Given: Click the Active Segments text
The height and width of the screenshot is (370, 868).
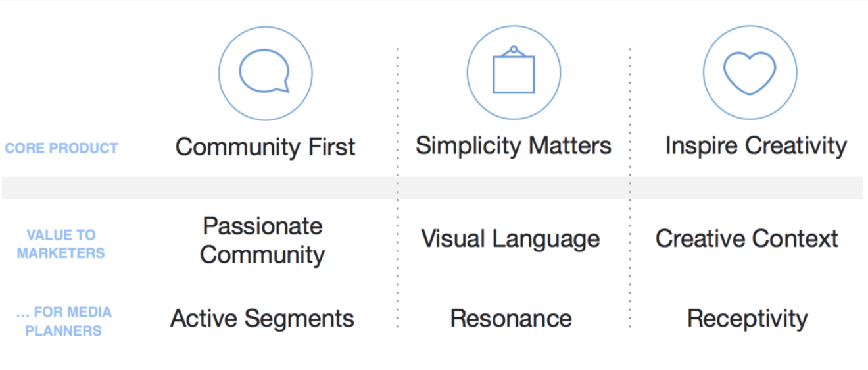Looking at the screenshot, I should coord(262,319).
